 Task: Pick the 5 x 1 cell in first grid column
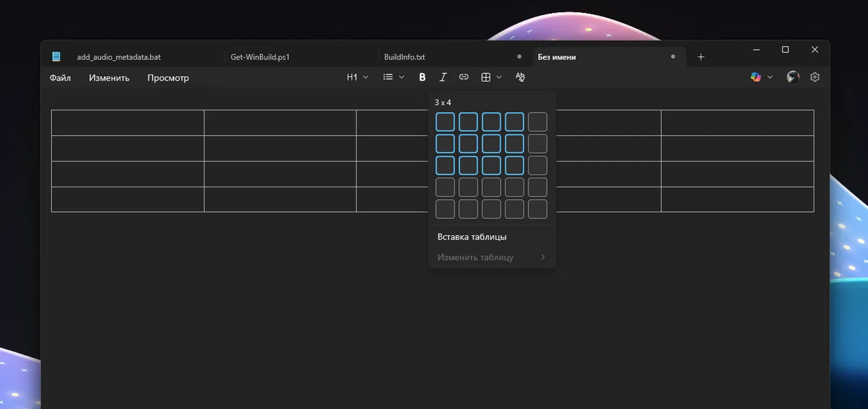click(445, 209)
